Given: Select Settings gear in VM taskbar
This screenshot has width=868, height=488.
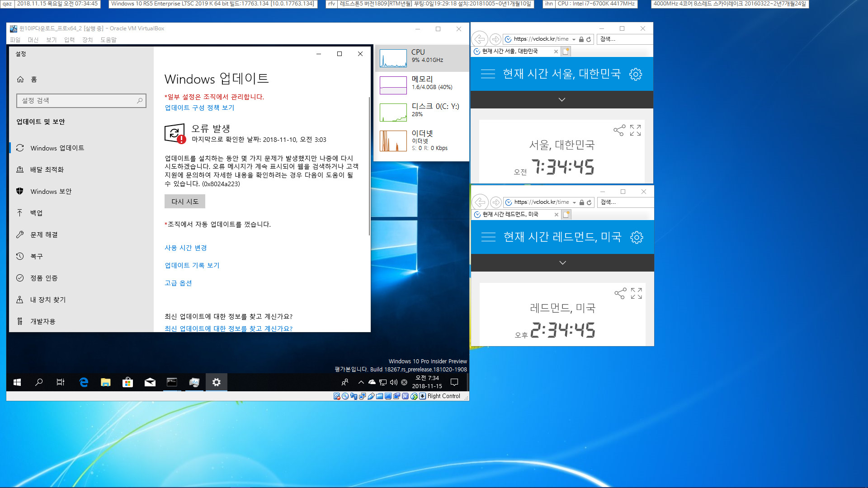Looking at the screenshot, I should [x=217, y=382].
